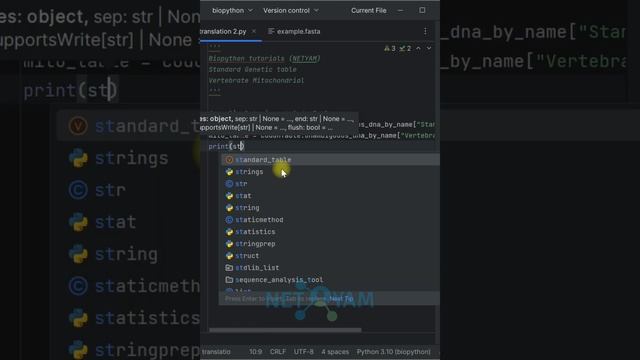Viewport: 640px width, 360px height.
Task: Open the Current File run configuration
Action: coord(369,11)
